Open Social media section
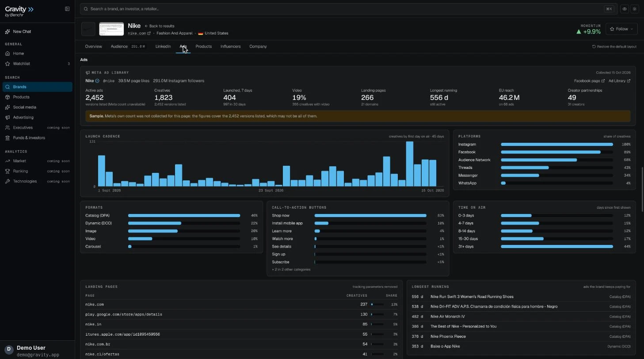 [37, 107]
